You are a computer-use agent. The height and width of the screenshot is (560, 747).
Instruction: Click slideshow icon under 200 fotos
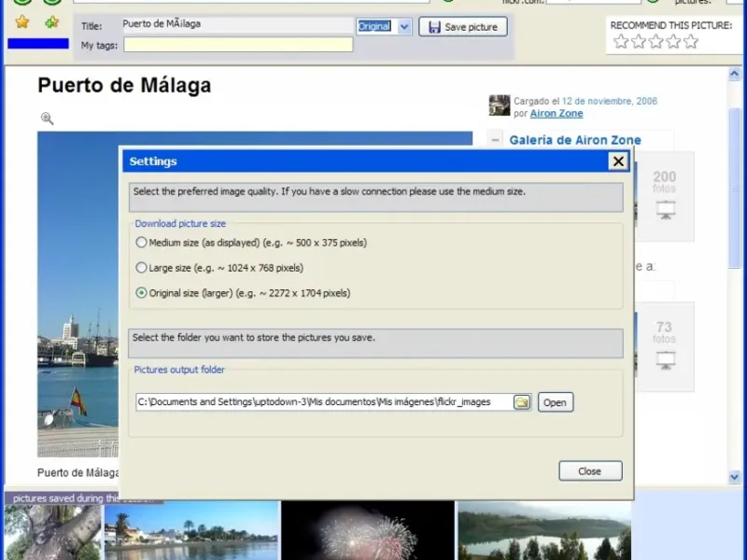(x=666, y=209)
